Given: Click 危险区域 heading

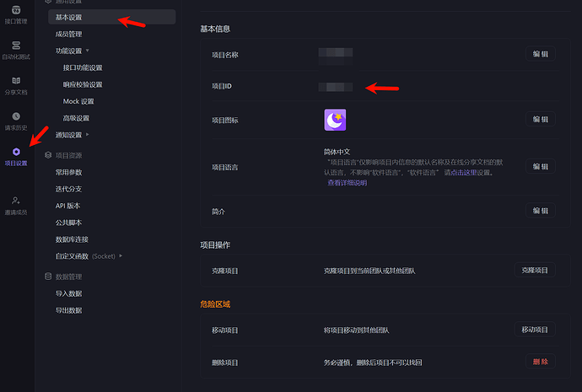Looking at the screenshot, I should [x=215, y=304].
